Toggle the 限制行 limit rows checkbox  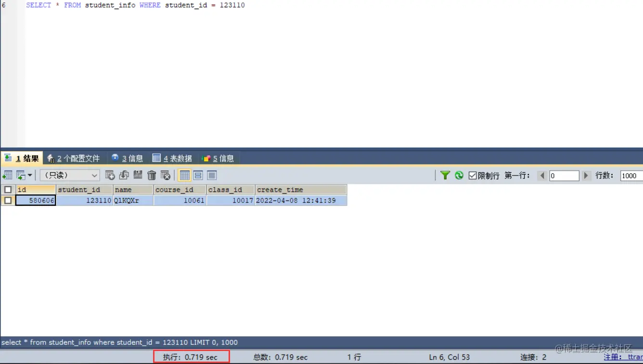pos(473,176)
